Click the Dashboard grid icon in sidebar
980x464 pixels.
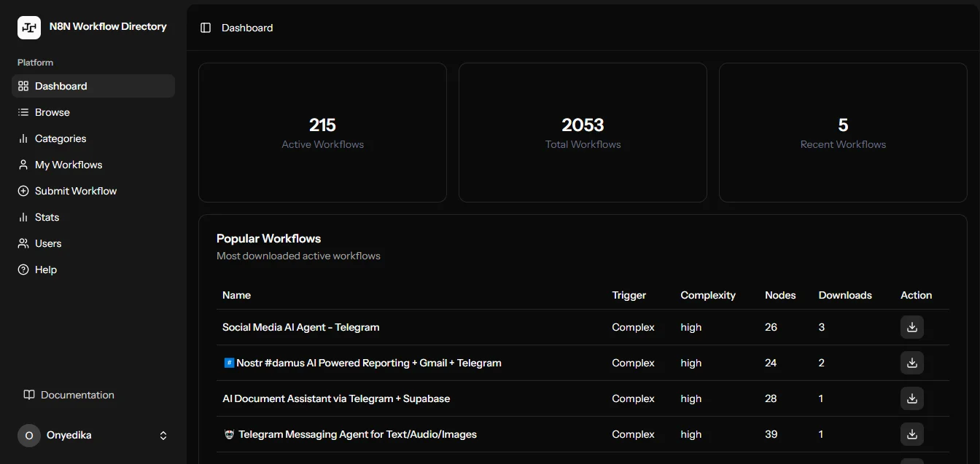23,86
